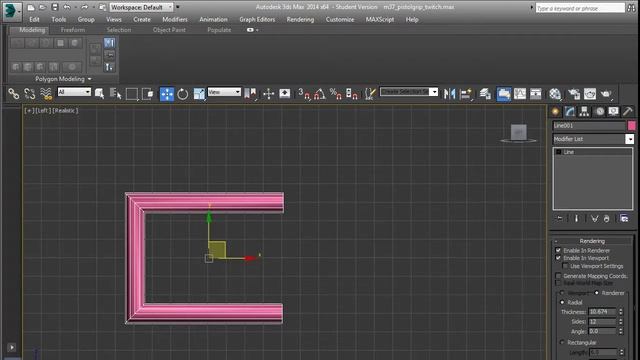
Task: Select the Radial radio button
Action: pos(562,302)
